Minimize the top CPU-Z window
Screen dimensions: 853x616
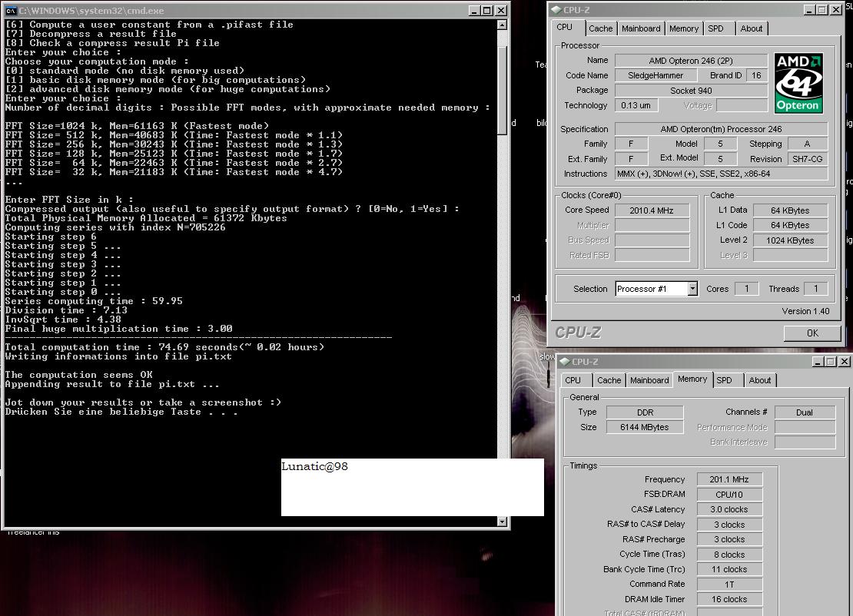(808, 10)
